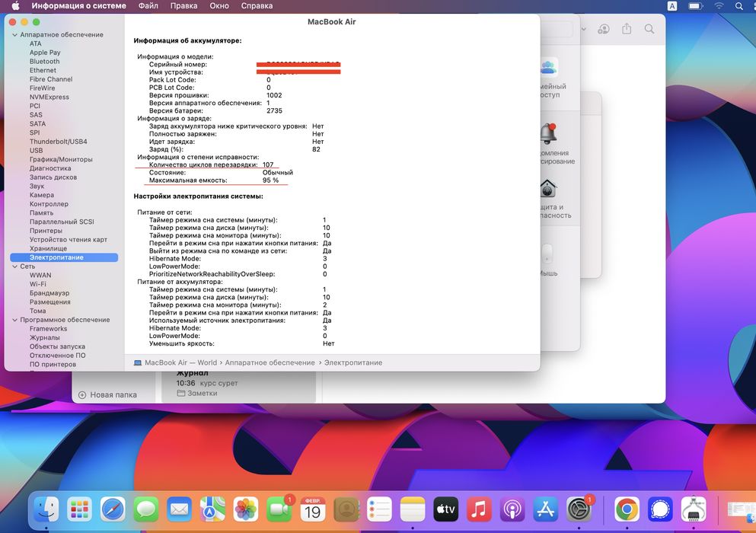The width and height of the screenshot is (756, 533).
Task: Select NVMExpress in the sidebar
Action: (x=49, y=97)
